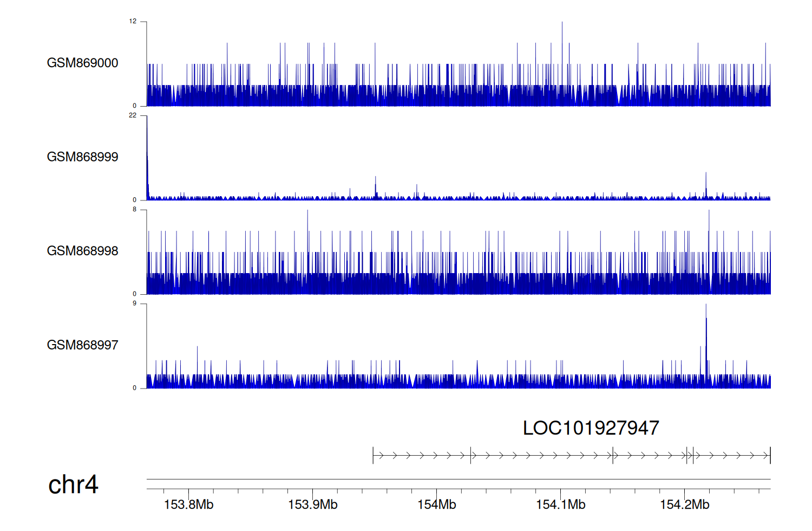The height and width of the screenshot is (531, 812).
Task: Click the right end boundary of gene model
Action: pos(770,456)
